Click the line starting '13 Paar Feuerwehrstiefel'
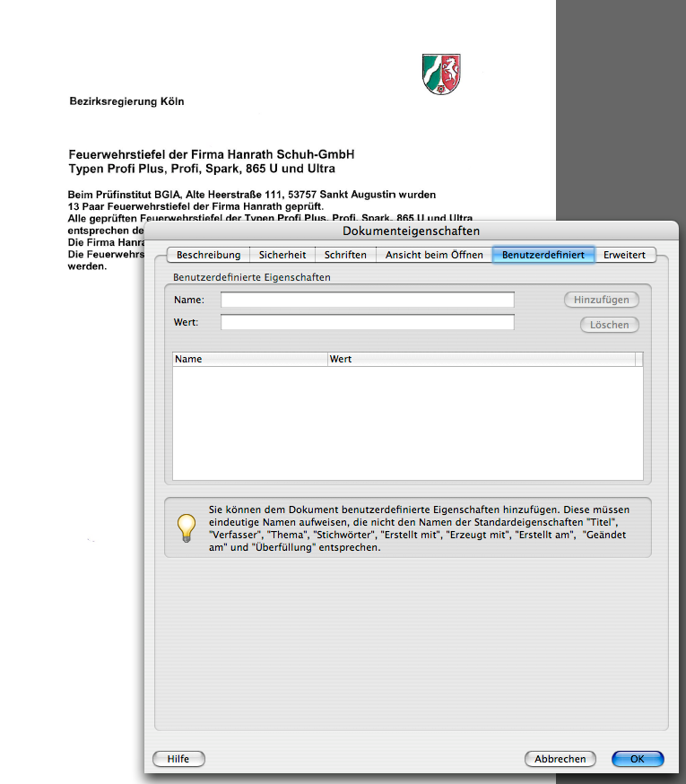This screenshot has height=784, width=686. 195,206
